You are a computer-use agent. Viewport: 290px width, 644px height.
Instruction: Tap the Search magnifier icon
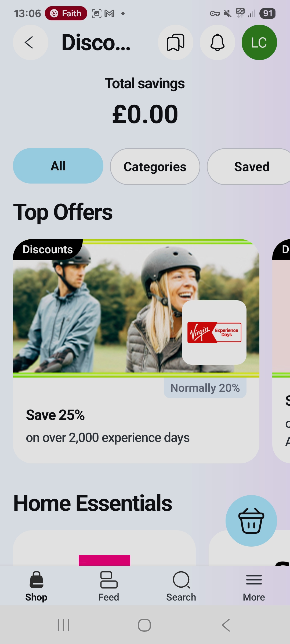pyautogui.click(x=181, y=586)
